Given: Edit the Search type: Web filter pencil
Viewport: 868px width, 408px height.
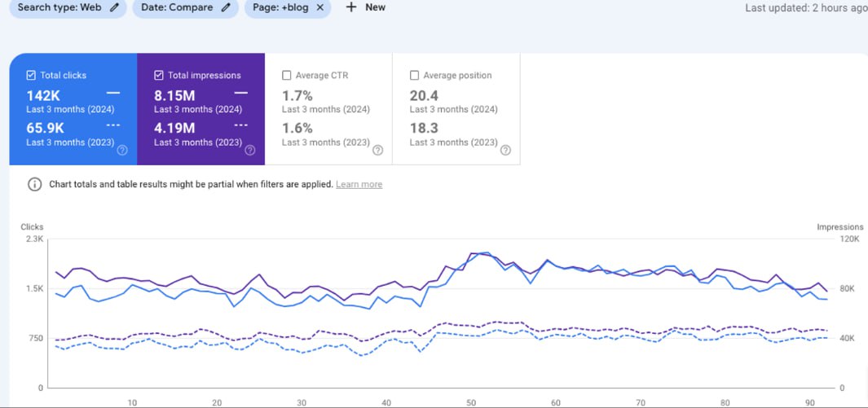Looking at the screenshot, I should pos(114,7).
